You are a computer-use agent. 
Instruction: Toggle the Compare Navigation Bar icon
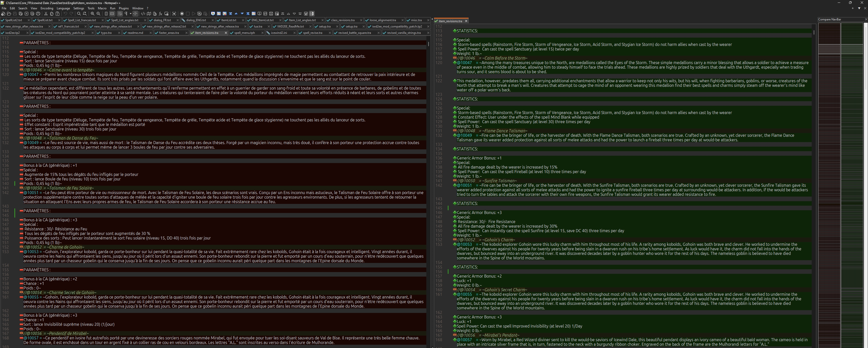tap(254, 14)
